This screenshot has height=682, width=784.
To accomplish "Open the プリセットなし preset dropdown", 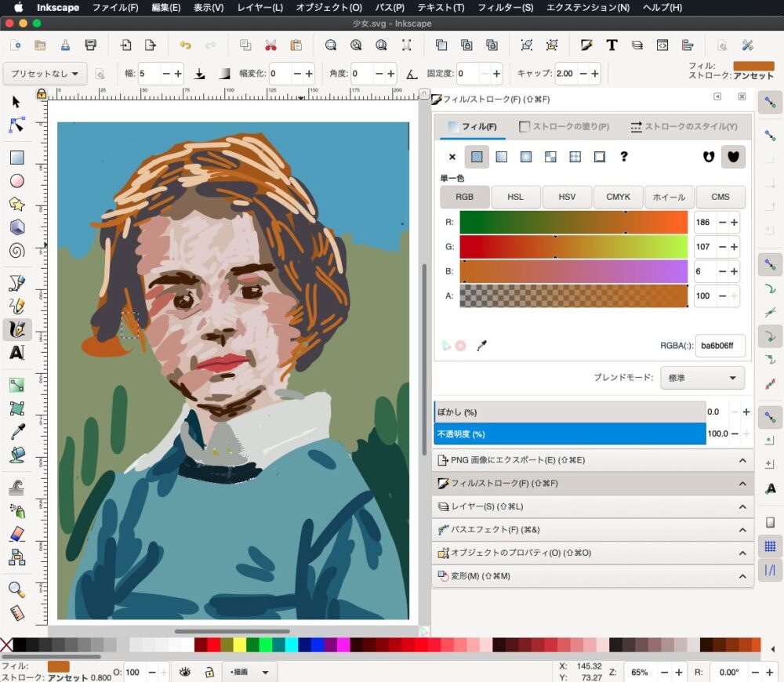I will point(44,74).
